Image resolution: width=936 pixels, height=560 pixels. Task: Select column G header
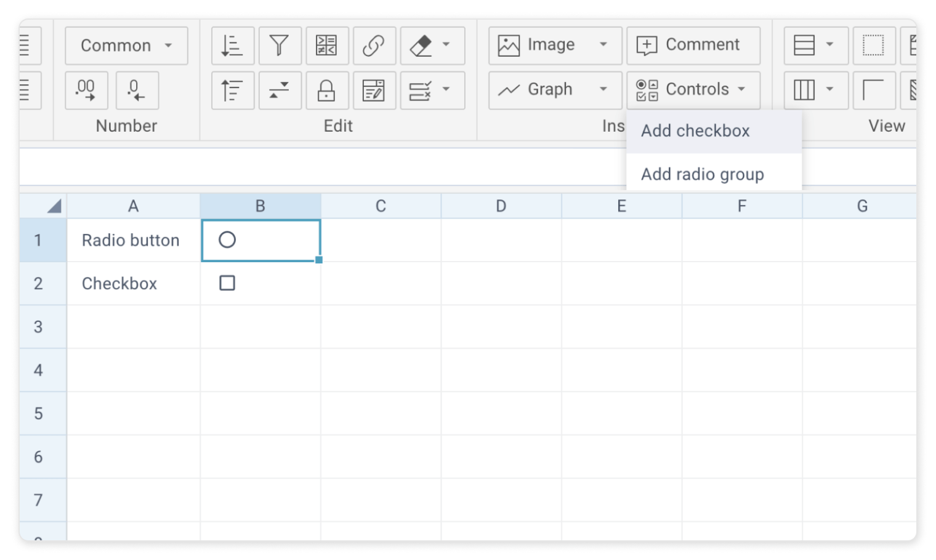coord(860,206)
